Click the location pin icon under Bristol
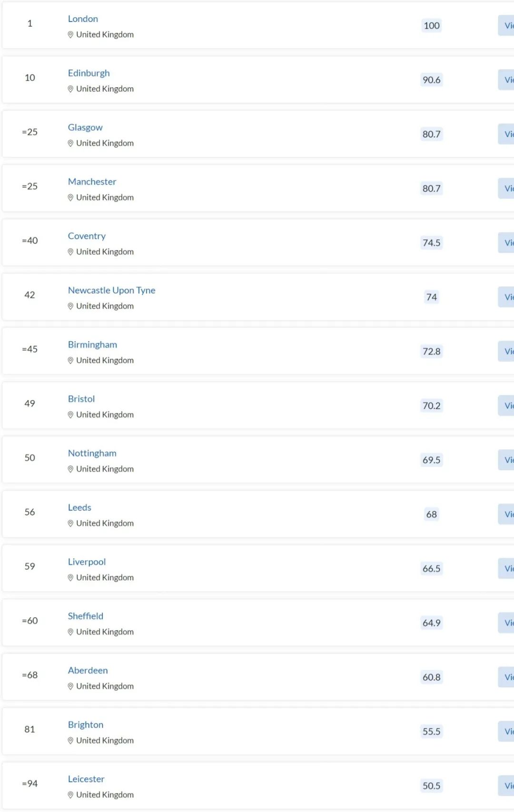The image size is (514, 812). coord(70,415)
